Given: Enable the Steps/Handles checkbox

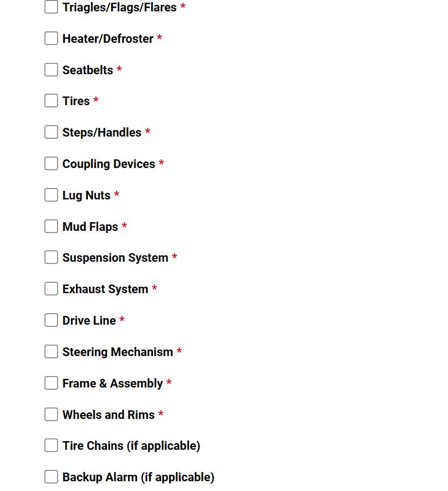Looking at the screenshot, I should 51,132.
